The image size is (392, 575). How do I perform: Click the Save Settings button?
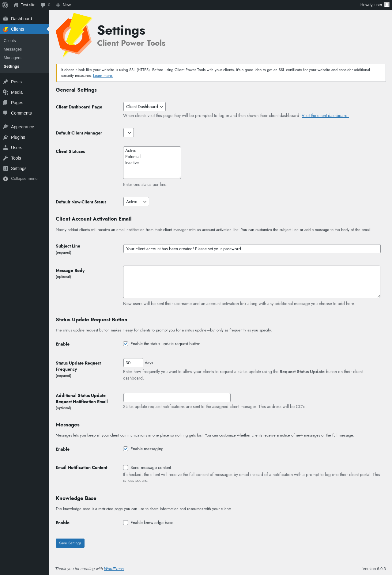70,543
